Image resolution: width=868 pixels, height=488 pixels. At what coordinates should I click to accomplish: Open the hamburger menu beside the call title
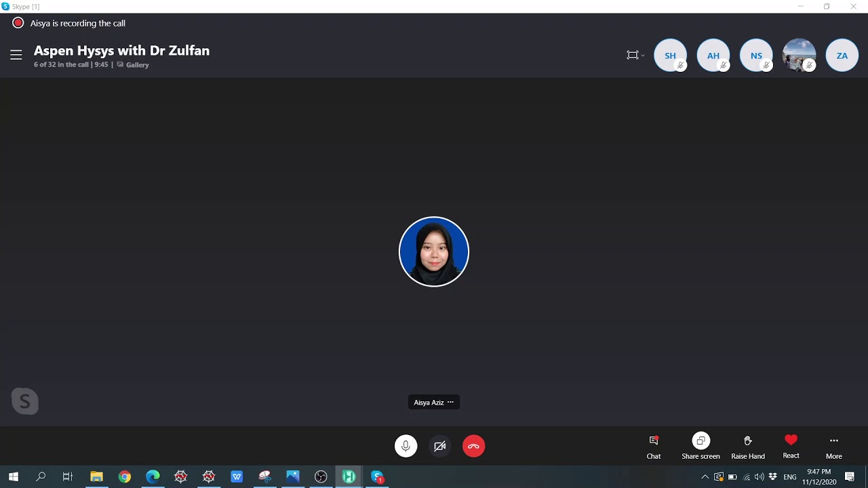pyautogui.click(x=16, y=55)
